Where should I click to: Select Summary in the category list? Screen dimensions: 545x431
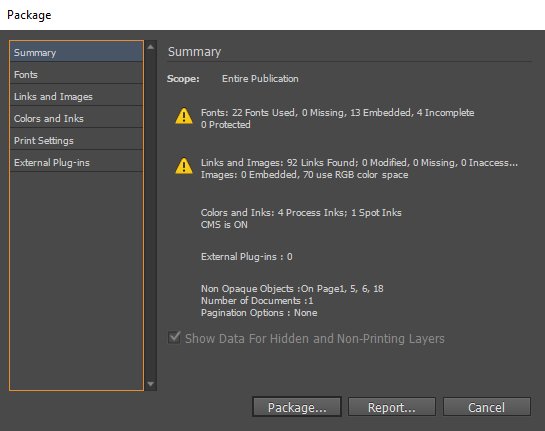[76, 52]
